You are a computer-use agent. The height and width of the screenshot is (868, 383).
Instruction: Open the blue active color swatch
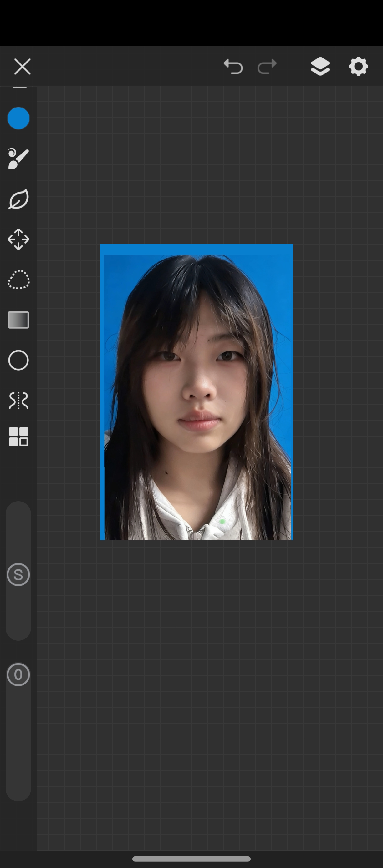point(18,118)
